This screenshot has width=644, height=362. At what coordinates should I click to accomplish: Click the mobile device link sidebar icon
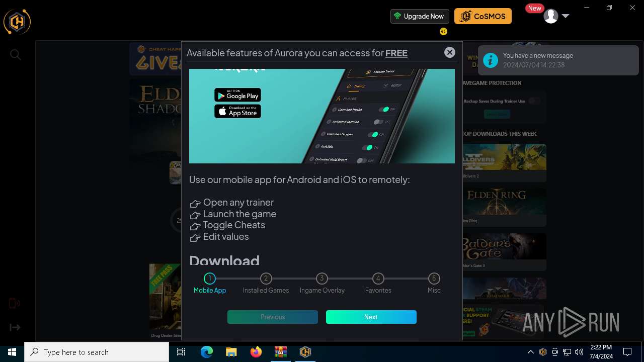[x=15, y=303]
